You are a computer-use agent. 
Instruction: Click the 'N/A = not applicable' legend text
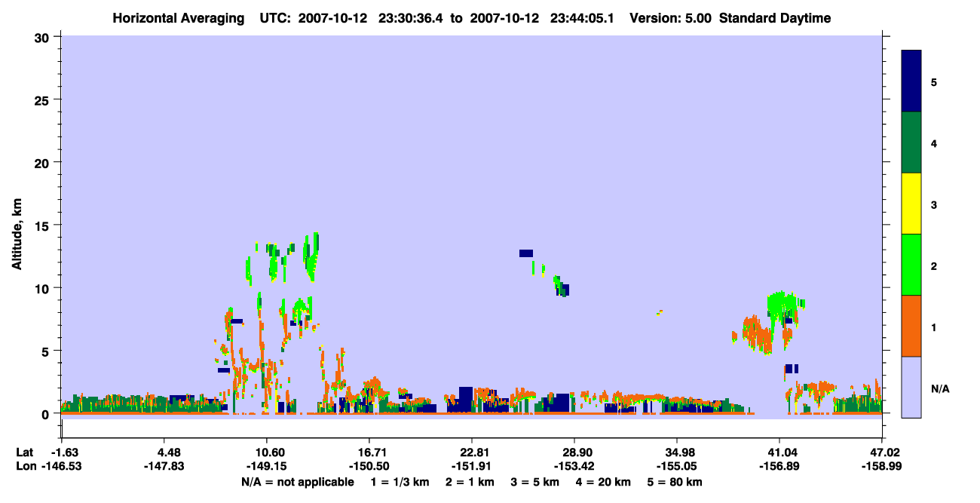click(x=297, y=482)
